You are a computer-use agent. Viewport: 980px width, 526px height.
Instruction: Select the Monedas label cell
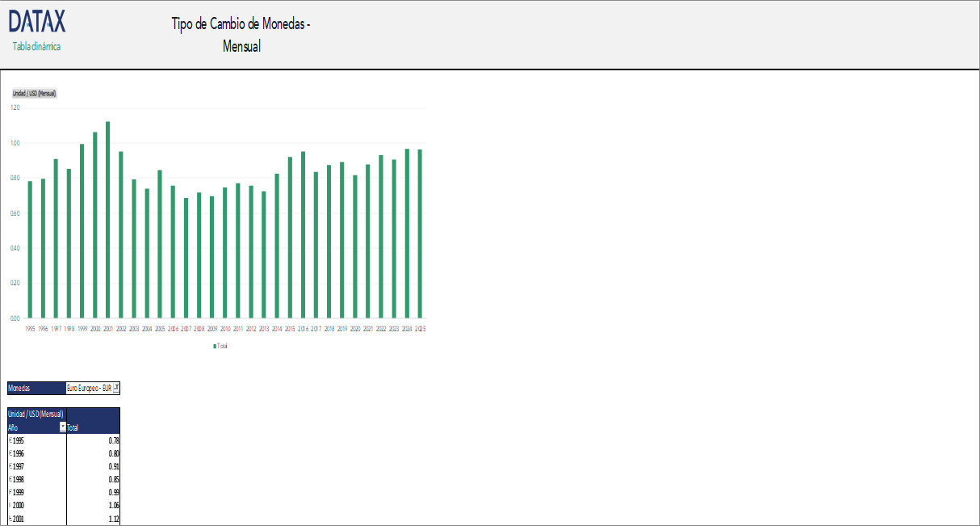pos(36,389)
